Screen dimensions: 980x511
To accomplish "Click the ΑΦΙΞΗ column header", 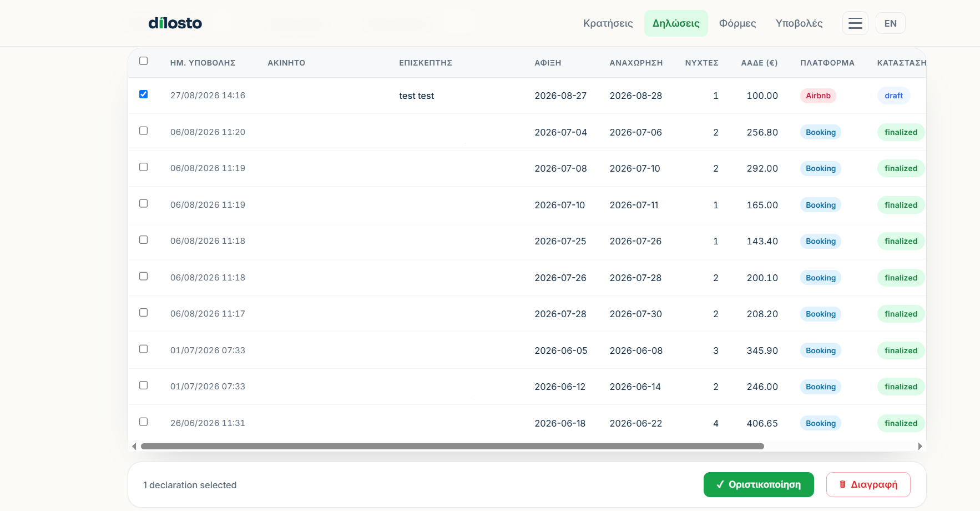I will (548, 63).
